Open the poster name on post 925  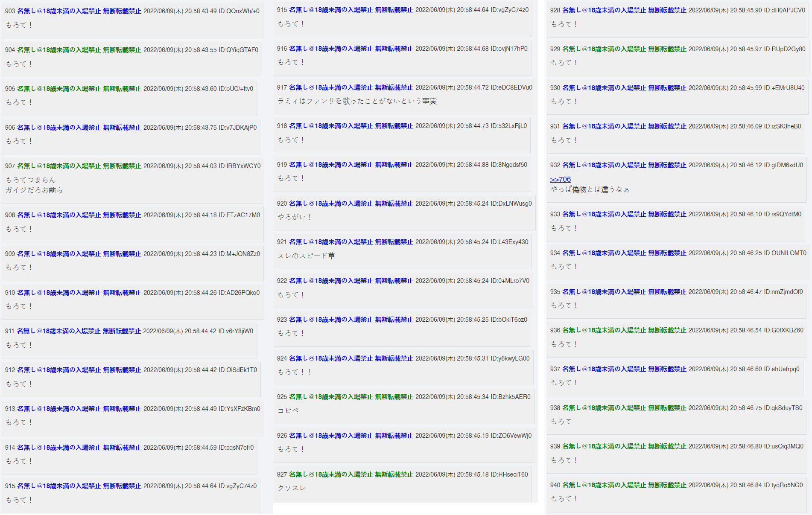[351, 397]
